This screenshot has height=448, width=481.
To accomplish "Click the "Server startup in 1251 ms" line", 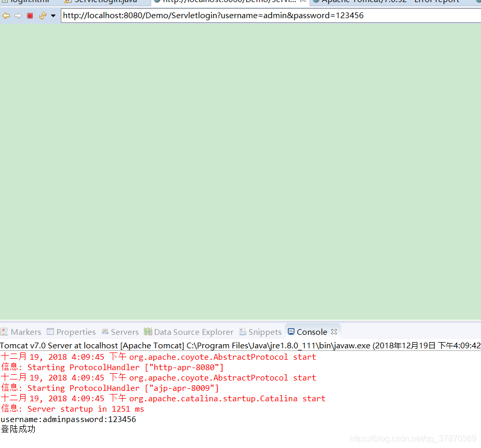I will pyautogui.click(x=72, y=409).
